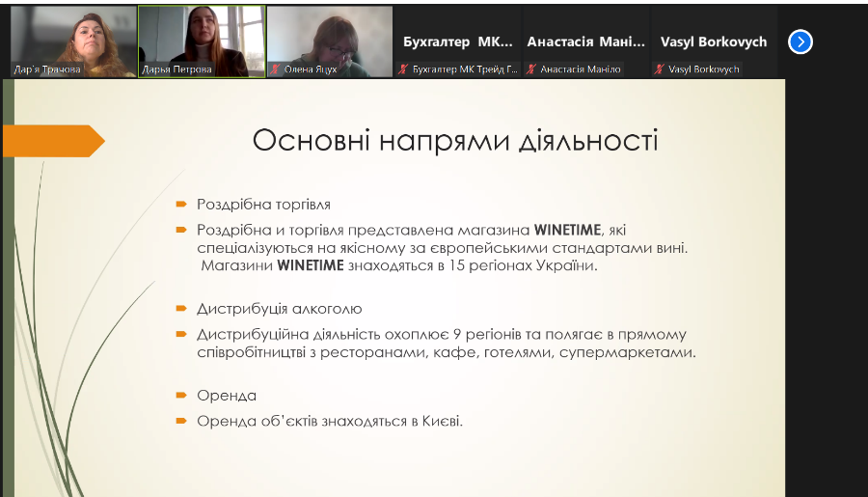Select Дар'я Трачова video thumbnail

pos(73,41)
